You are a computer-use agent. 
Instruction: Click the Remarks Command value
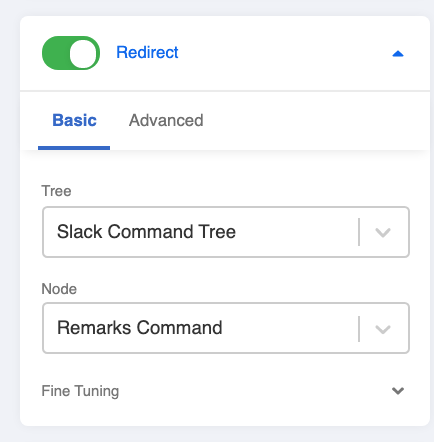click(x=140, y=328)
